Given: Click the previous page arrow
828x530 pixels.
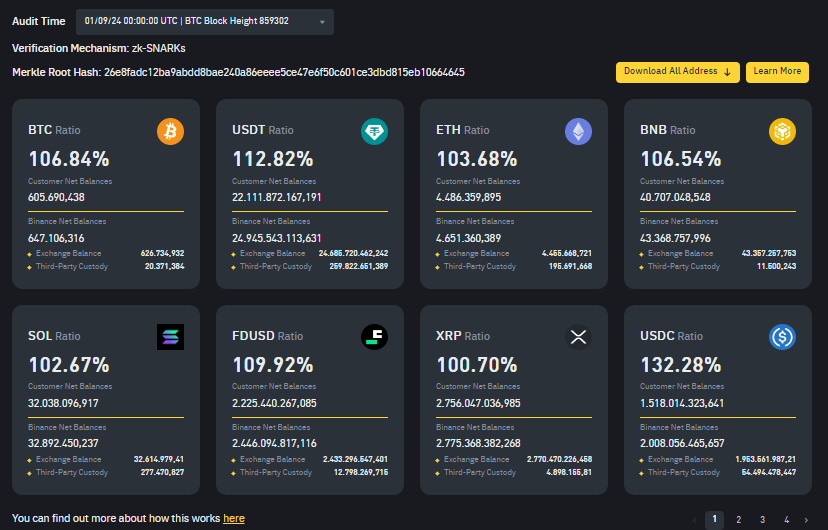Looking at the screenshot, I should 694,520.
